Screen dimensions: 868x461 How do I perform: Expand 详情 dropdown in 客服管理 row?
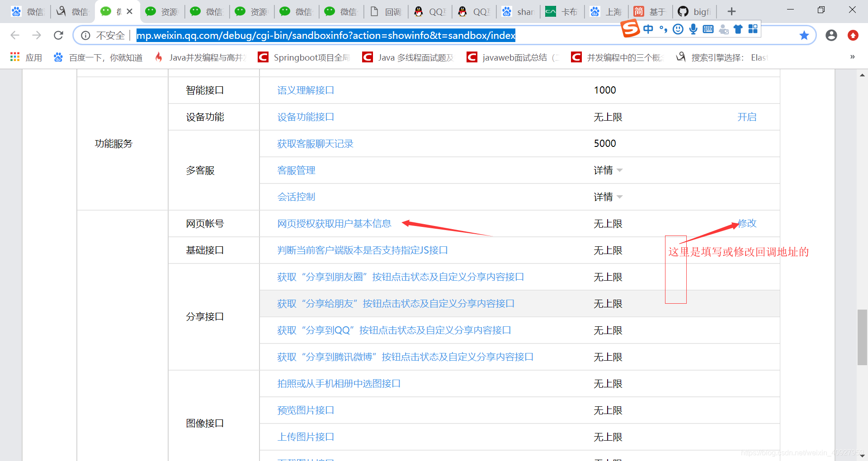click(608, 170)
